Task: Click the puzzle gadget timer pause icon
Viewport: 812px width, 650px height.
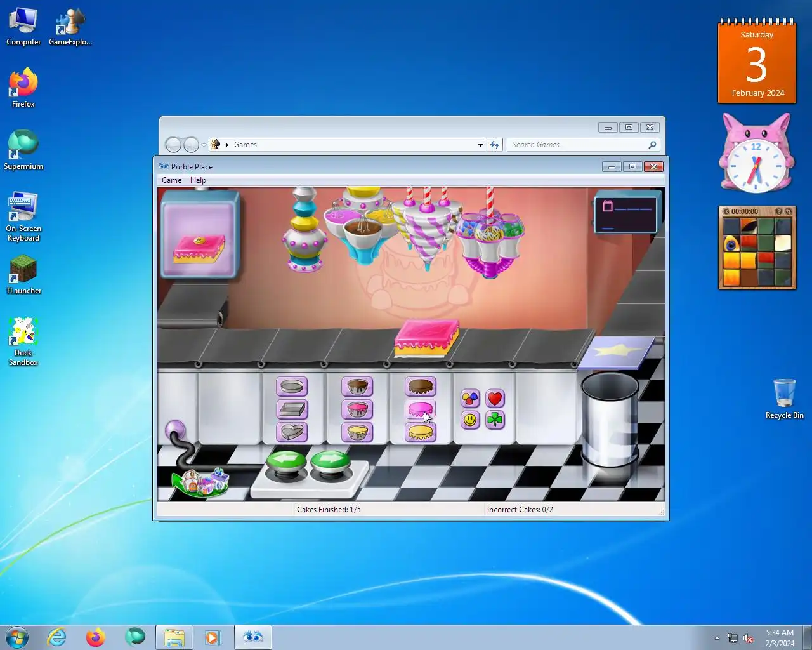Action: [726, 211]
